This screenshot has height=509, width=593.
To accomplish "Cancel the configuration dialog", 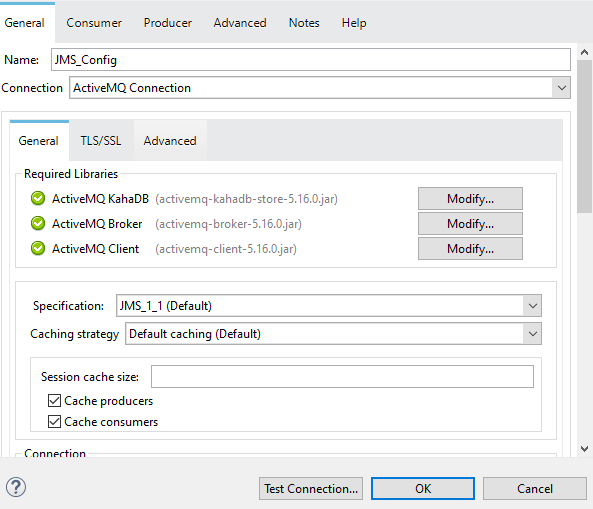I will pyautogui.click(x=535, y=489).
